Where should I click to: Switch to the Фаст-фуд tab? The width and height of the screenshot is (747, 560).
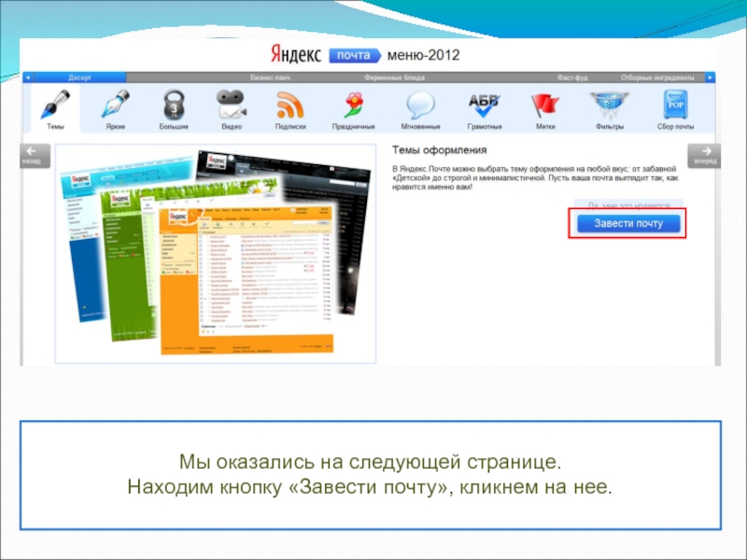click(x=572, y=77)
